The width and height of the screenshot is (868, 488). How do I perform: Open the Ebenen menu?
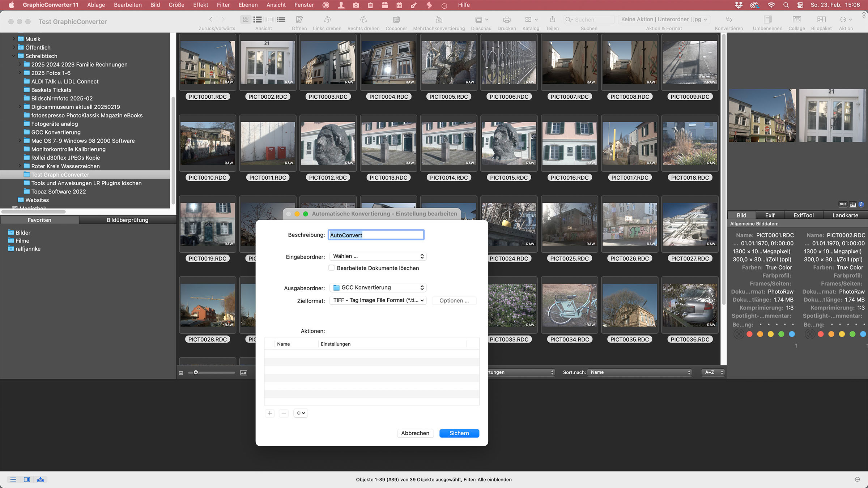coord(248,5)
